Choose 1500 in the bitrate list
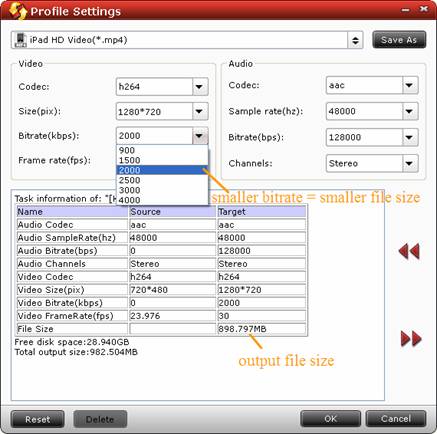 tap(162, 160)
